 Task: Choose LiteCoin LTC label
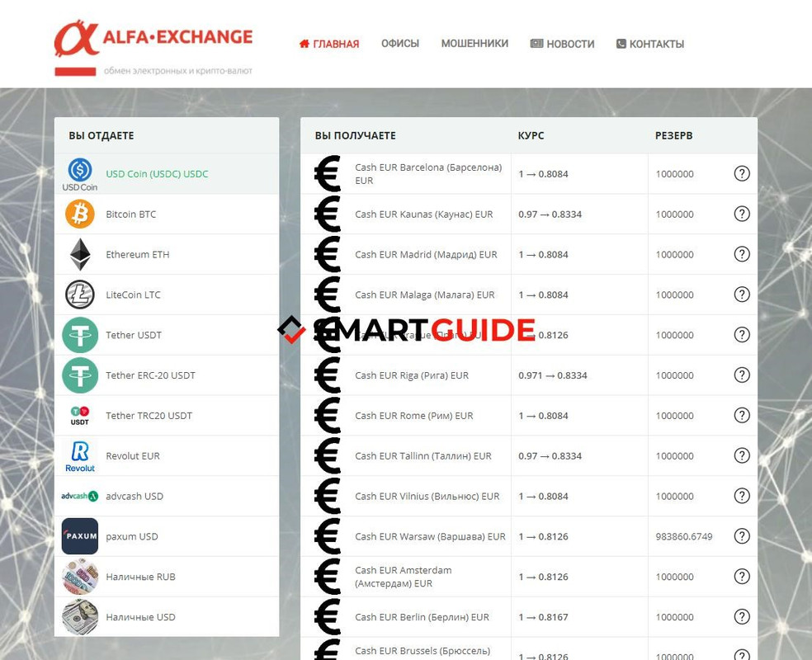pos(133,295)
